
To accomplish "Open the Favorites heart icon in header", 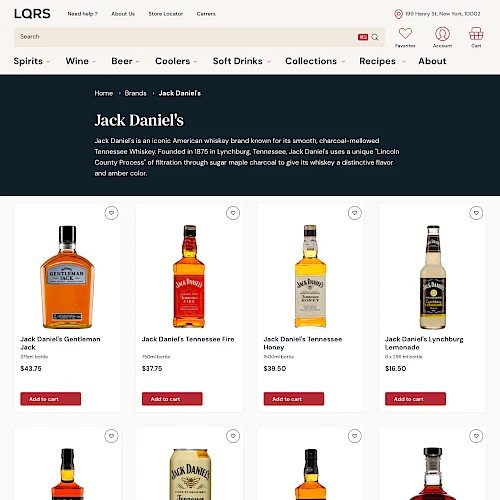I will (405, 34).
